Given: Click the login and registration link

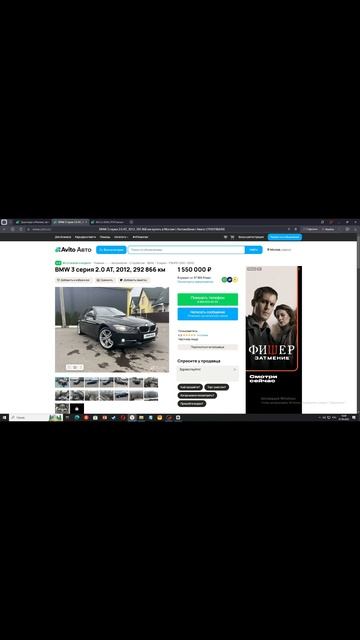Looking at the screenshot, I should [251, 237].
